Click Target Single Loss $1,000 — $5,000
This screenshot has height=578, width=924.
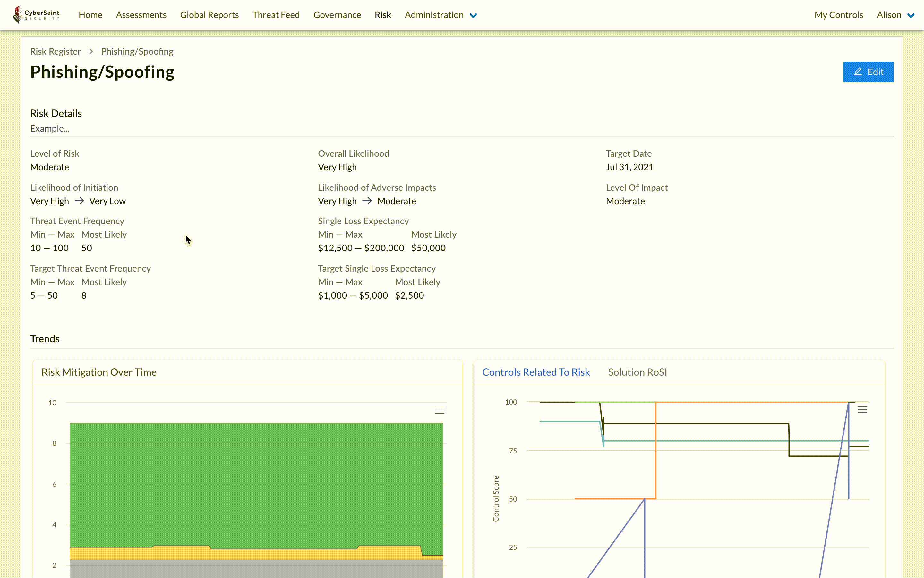353,295
